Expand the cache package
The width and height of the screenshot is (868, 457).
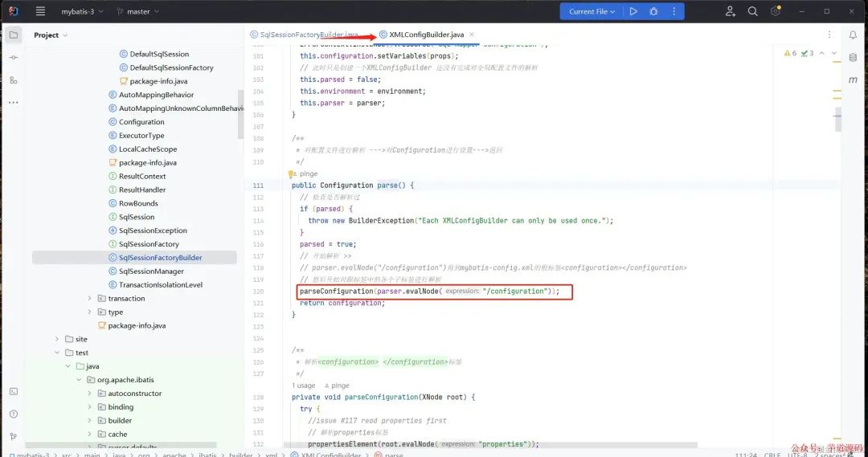[x=90, y=435]
